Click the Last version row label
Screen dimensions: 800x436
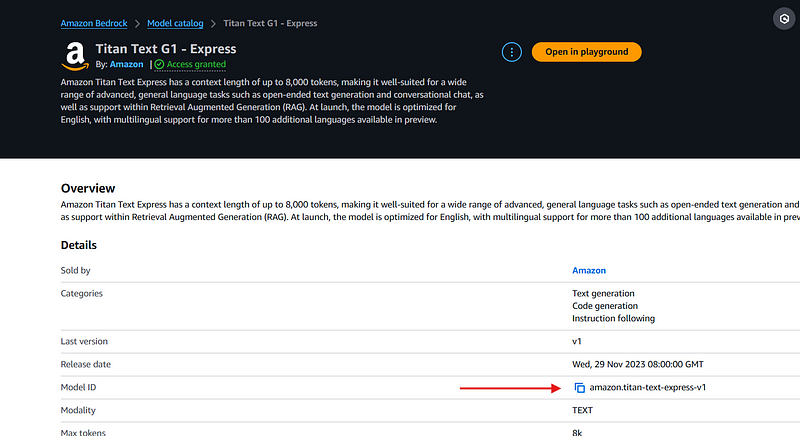pyautogui.click(x=84, y=342)
